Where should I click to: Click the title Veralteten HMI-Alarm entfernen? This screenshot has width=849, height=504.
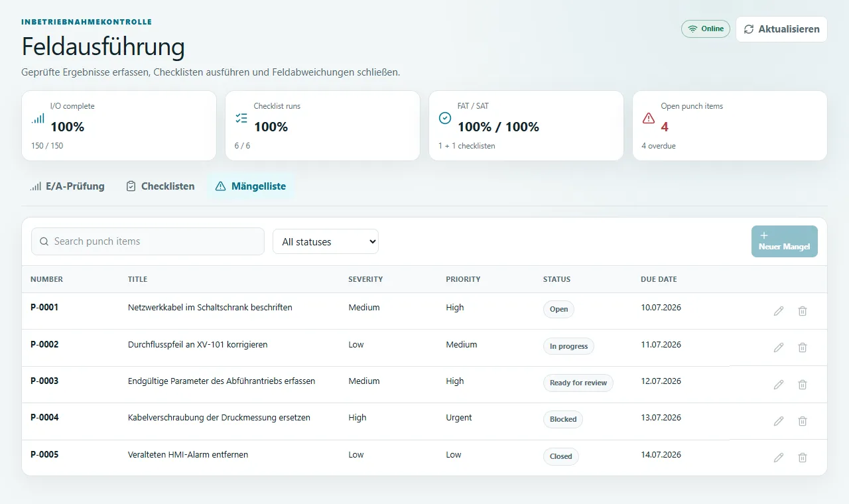(x=188, y=455)
